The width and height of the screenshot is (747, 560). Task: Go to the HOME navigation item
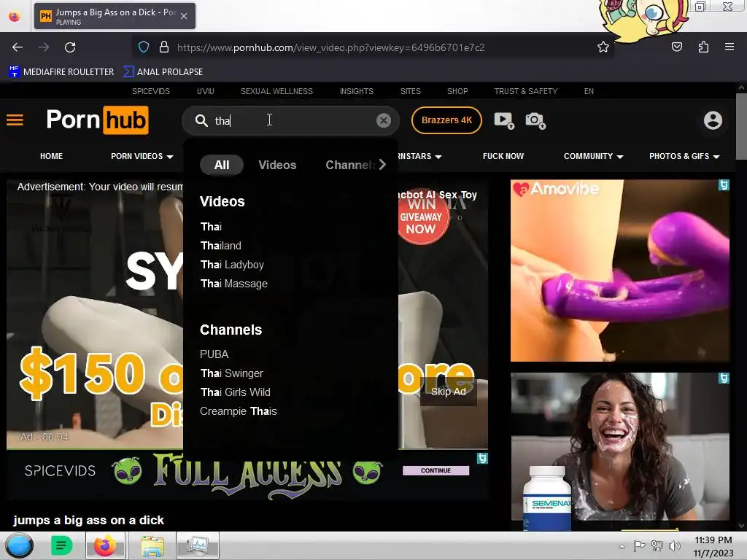pos(52,156)
